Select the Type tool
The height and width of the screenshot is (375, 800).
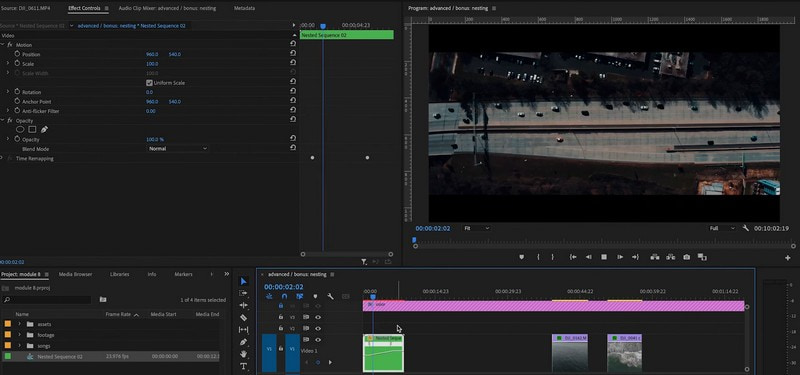pyautogui.click(x=243, y=366)
